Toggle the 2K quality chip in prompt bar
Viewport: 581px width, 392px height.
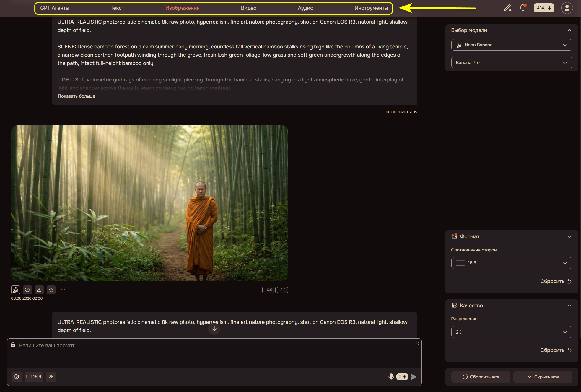point(51,377)
